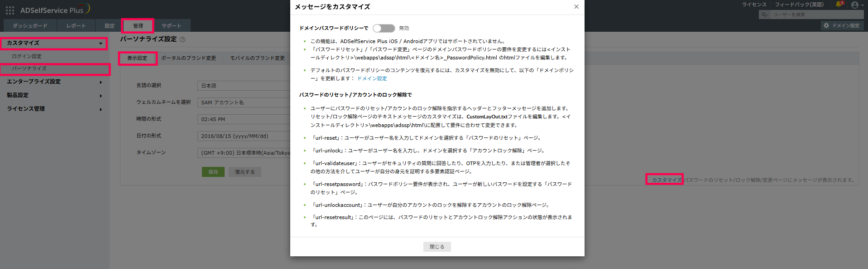
Task: Switch to the 設定 tab
Action: tap(110, 26)
